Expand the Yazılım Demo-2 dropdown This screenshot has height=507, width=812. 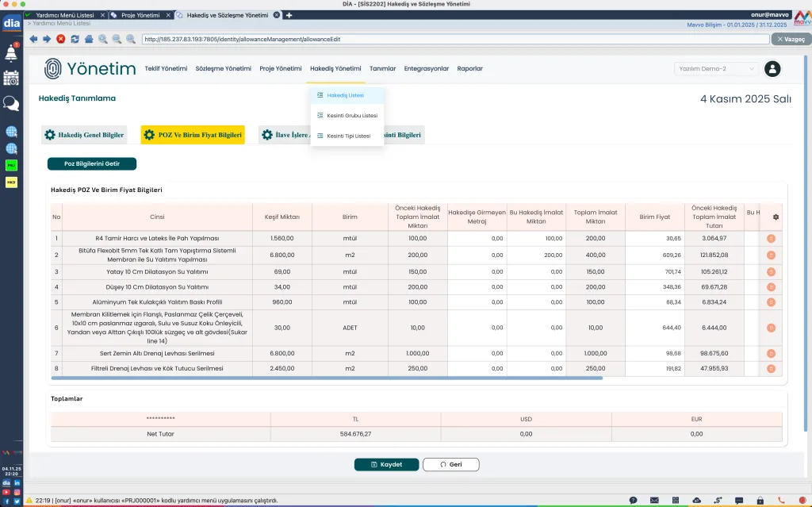[717, 69]
